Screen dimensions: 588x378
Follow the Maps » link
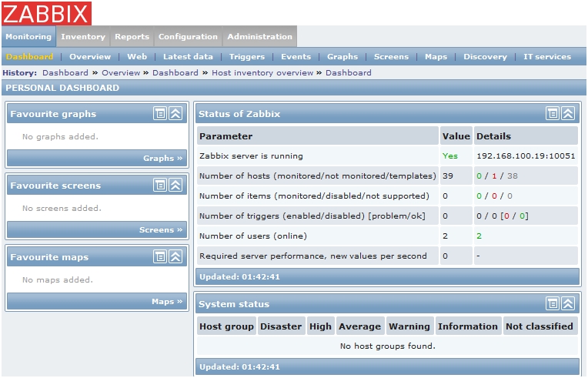(167, 302)
